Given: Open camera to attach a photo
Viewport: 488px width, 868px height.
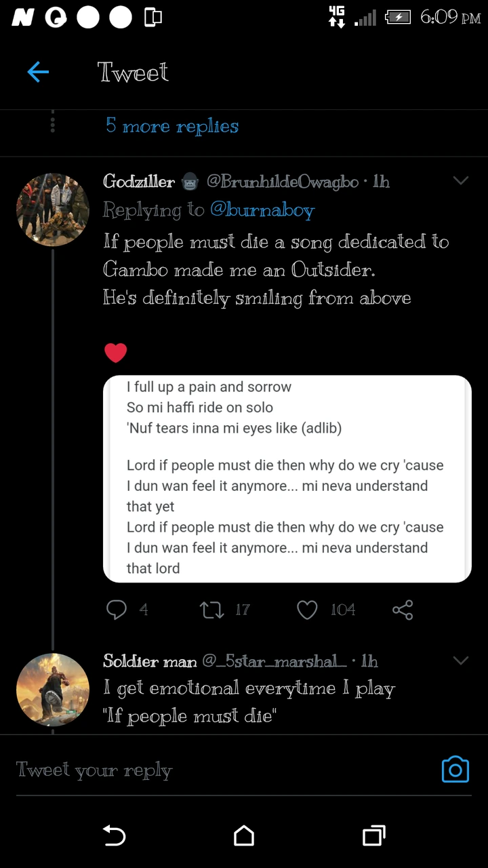Looking at the screenshot, I should 455,770.
